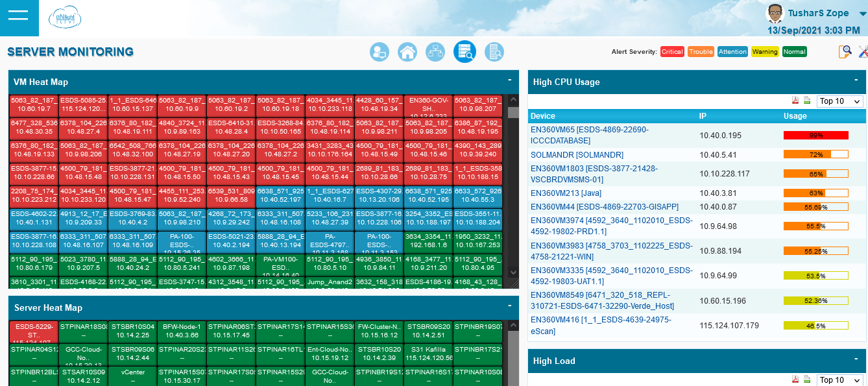Open the Top 10 dropdown in High Load
The image size is (868, 386).
click(x=840, y=380)
